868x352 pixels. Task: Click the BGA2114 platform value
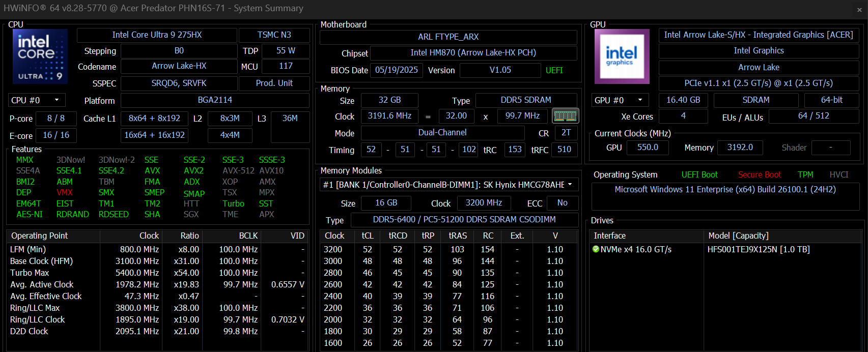[215, 100]
